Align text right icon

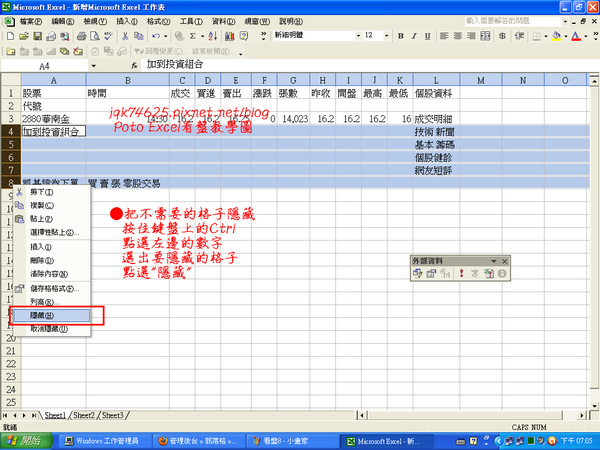(471, 36)
